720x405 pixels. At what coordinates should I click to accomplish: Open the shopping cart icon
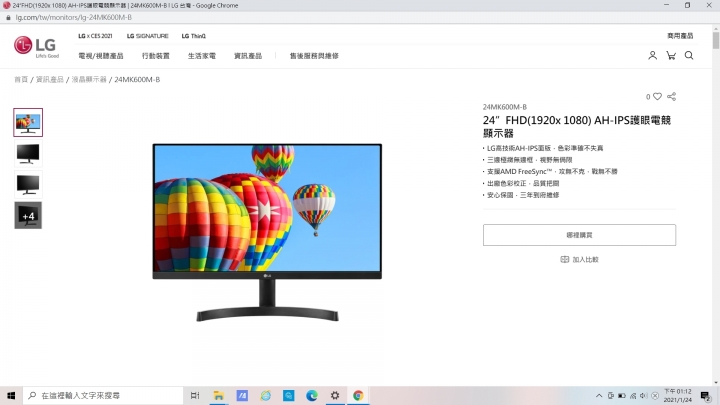click(671, 56)
